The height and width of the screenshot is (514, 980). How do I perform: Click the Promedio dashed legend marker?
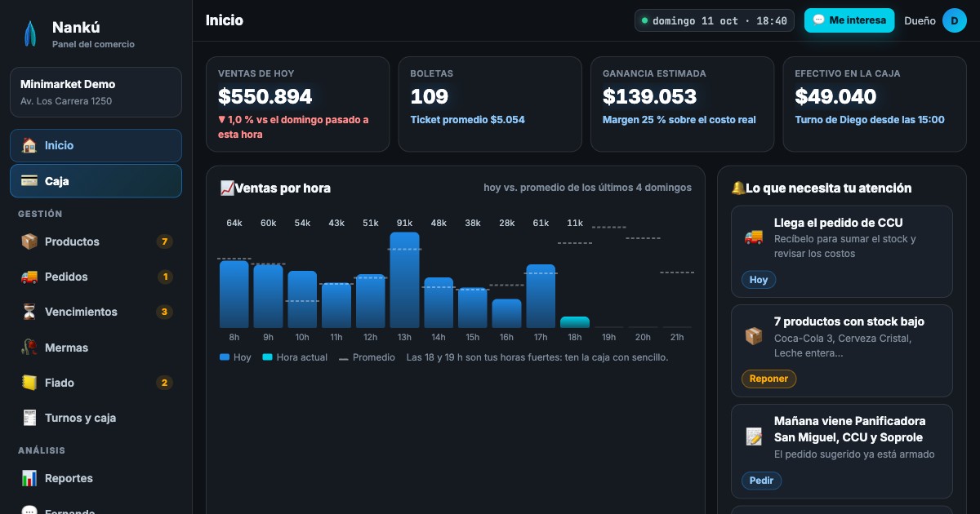(x=343, y=358)
